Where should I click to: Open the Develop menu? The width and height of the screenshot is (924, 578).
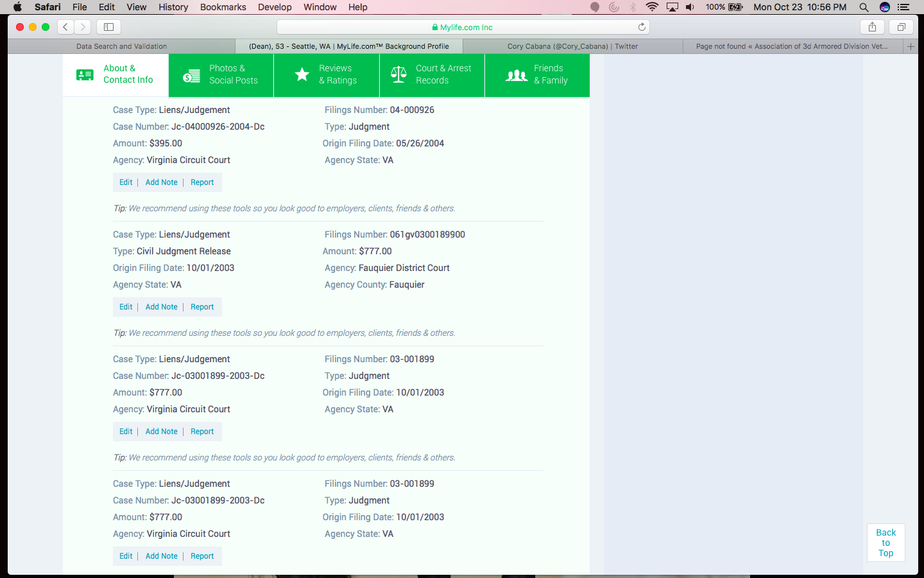tap(275, 7)
